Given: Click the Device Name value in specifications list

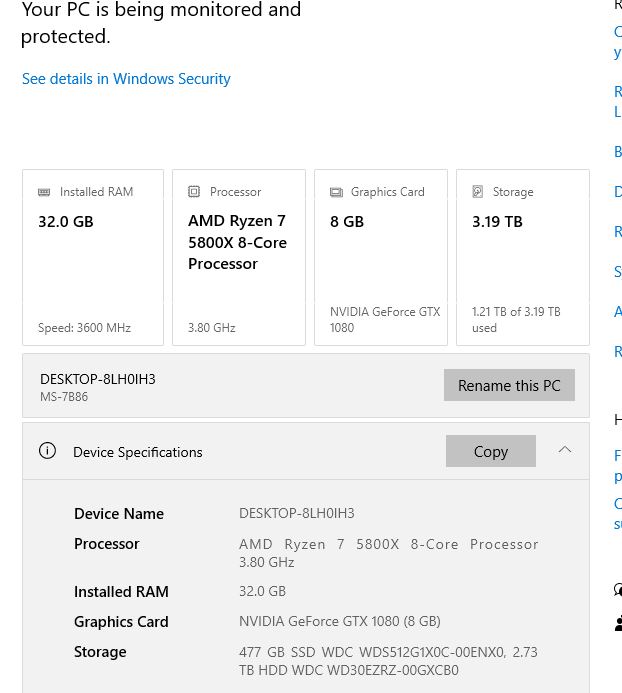Looking at the screenshot, I should click(296, 513).
